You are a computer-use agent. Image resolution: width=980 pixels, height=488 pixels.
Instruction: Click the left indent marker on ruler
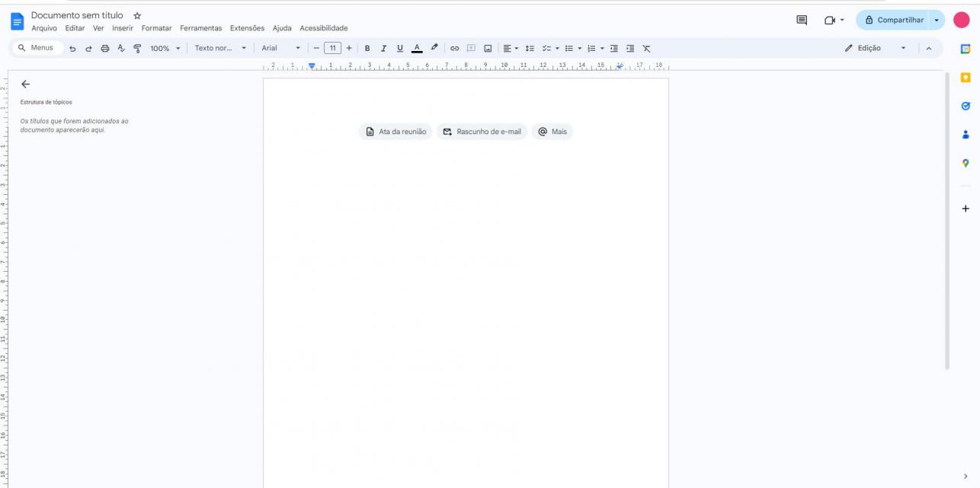tap(312, 66)
